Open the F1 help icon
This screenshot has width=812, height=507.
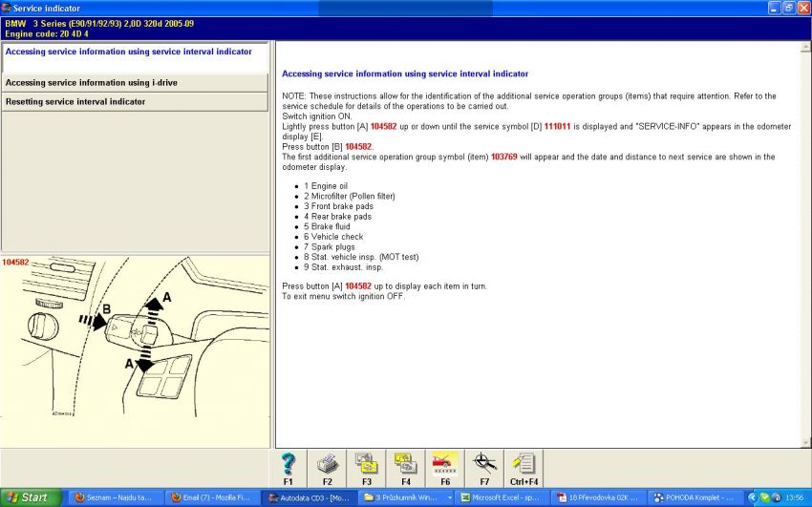coord(288,468)
